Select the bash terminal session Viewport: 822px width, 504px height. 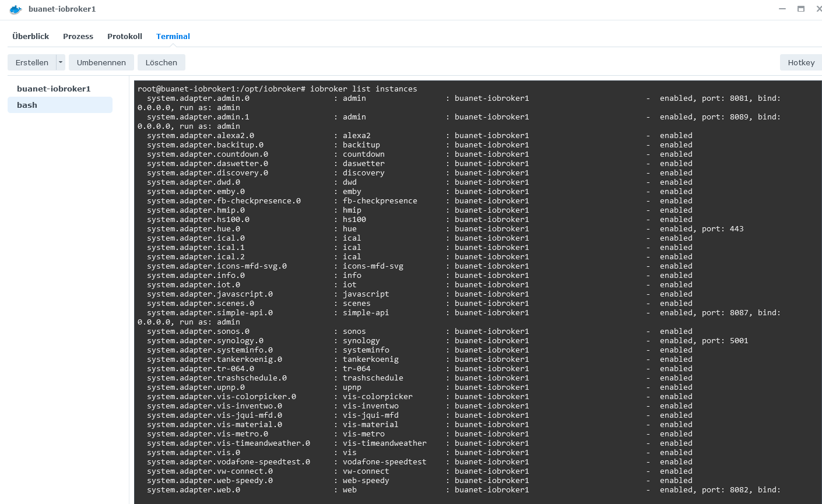(27, 105)
